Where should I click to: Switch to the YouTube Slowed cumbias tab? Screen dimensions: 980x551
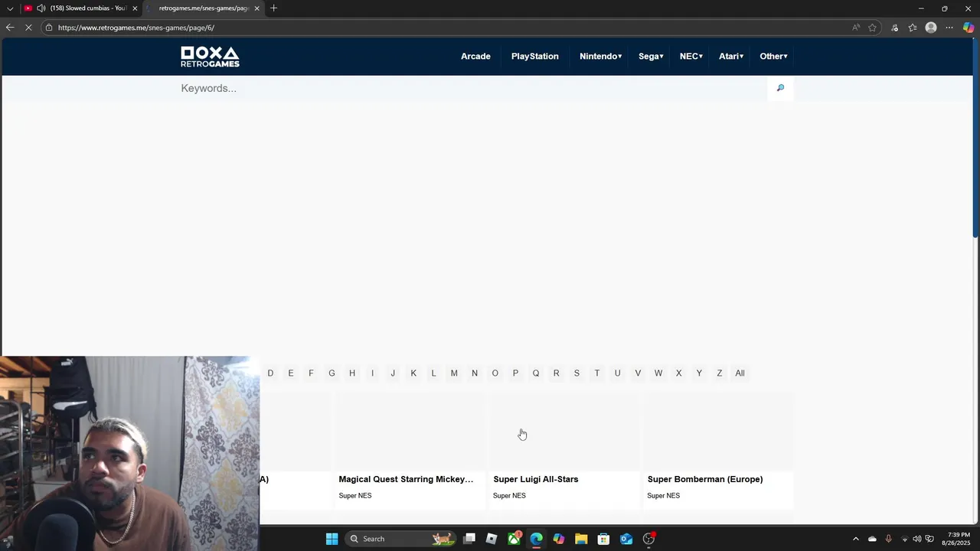(80, 8)
